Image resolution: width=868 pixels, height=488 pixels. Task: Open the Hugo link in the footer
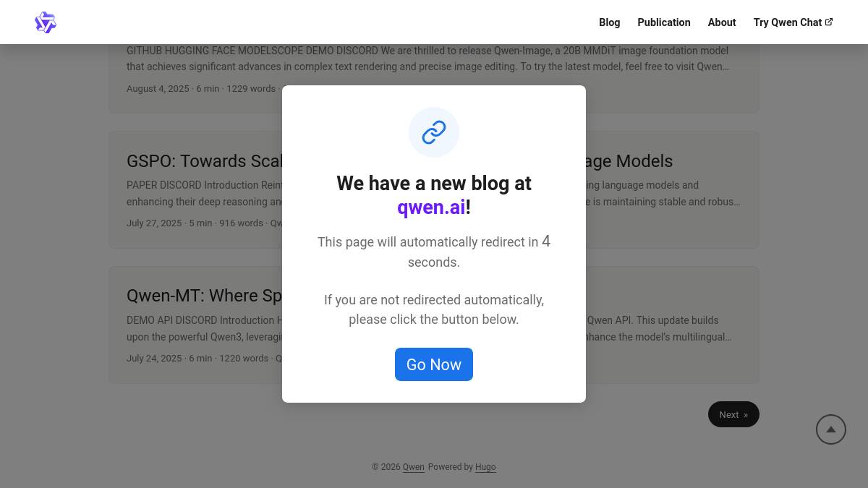pyautogui.click(x=485, y=467)
